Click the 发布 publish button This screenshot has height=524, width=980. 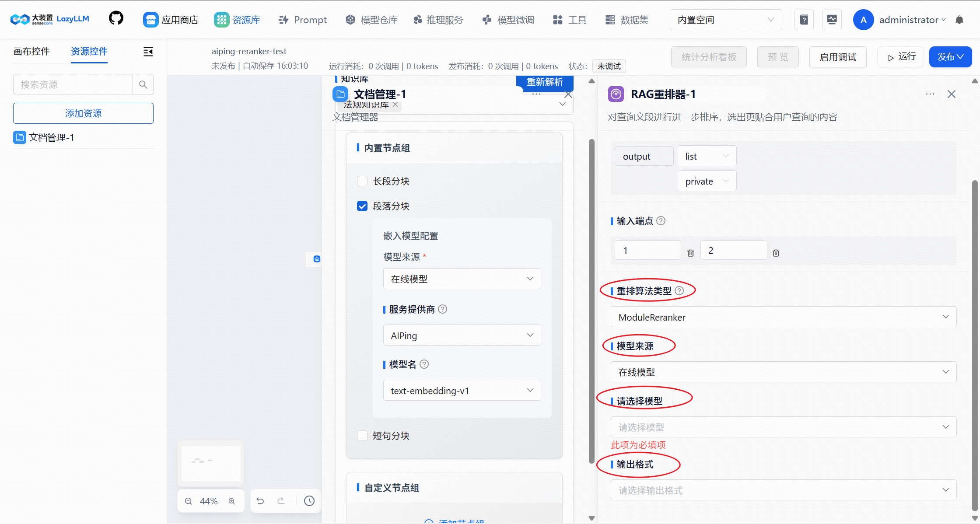pos(950,56)
